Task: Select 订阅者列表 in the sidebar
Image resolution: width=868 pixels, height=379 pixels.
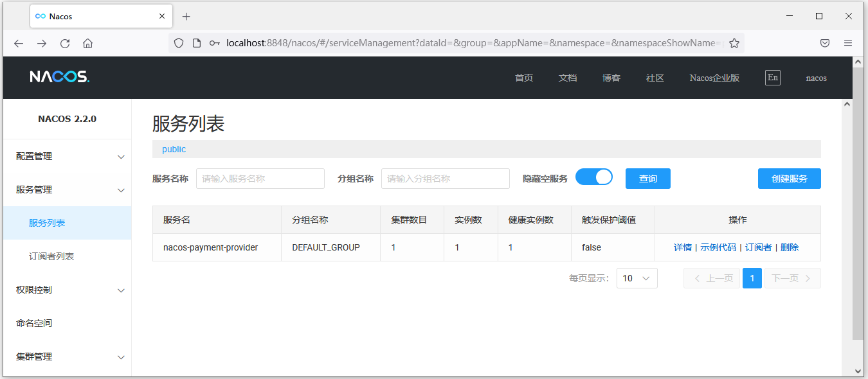Action: 68,256
